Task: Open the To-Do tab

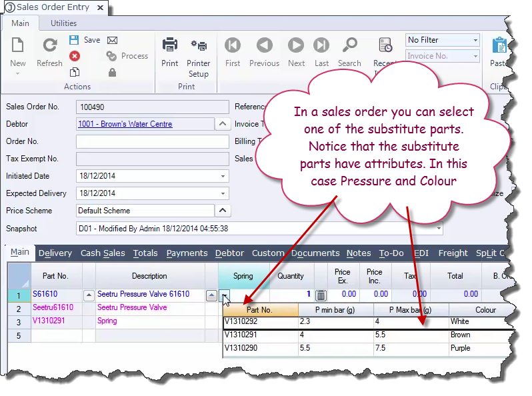Action: coord(391,253)
